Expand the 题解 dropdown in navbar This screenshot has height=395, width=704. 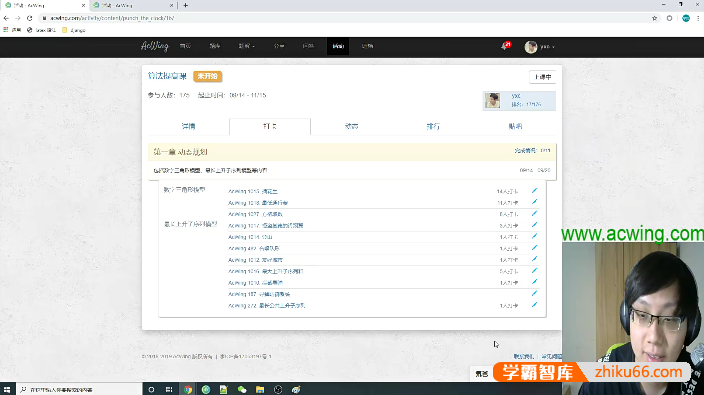(246, 46)
